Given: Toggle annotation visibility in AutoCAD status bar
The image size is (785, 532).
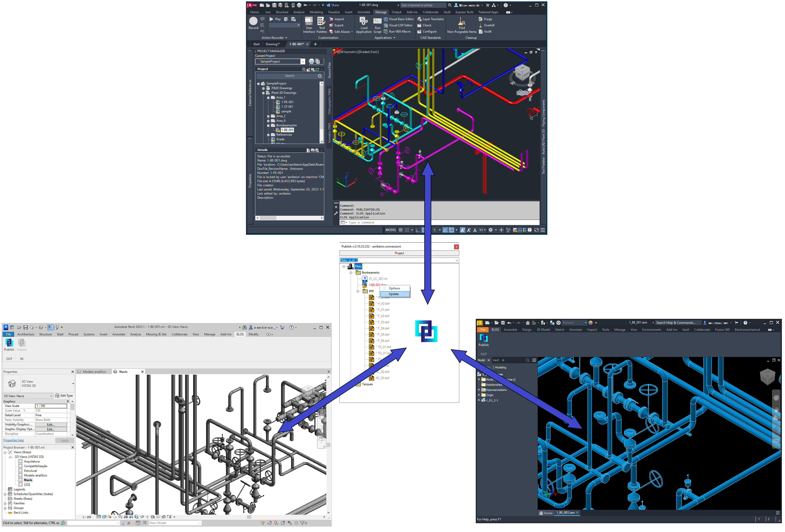Looking at the screenshot, I should [462, 230].
